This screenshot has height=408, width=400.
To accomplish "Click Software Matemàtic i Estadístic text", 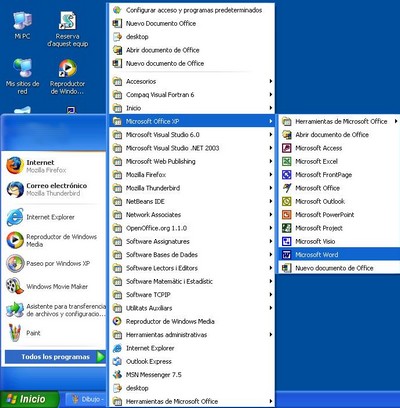I will [169, 282].
